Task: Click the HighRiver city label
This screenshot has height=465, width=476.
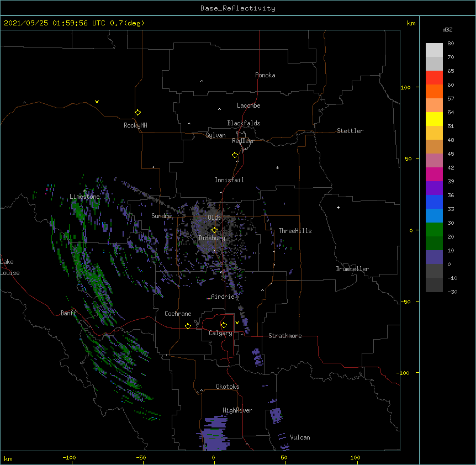Action: [x=237, y=410]
